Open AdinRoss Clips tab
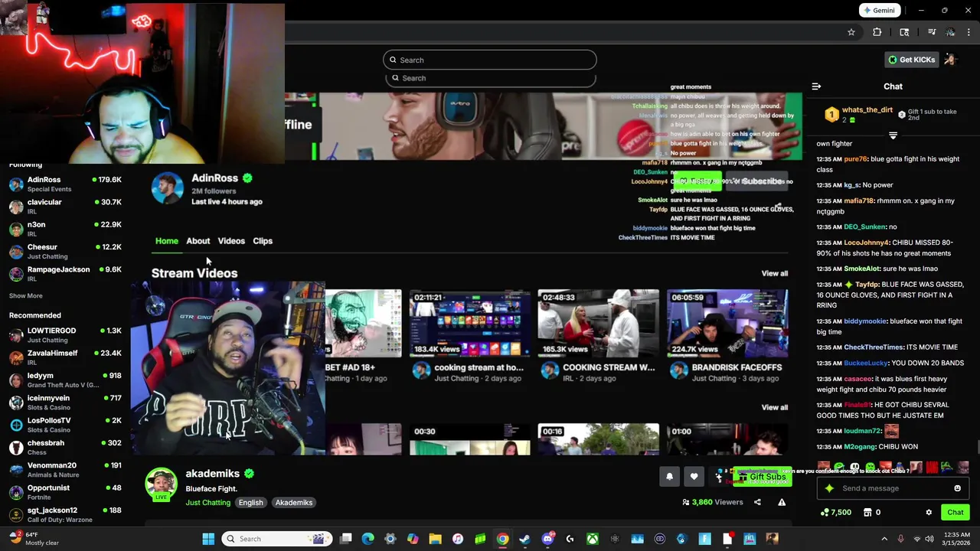Screen dimensions: 980x551 [x=263, y=241]
